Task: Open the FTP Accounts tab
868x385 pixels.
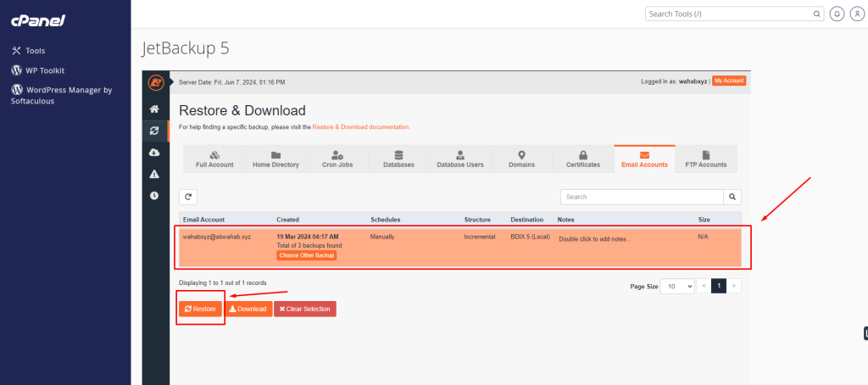Action: (706, 159)
